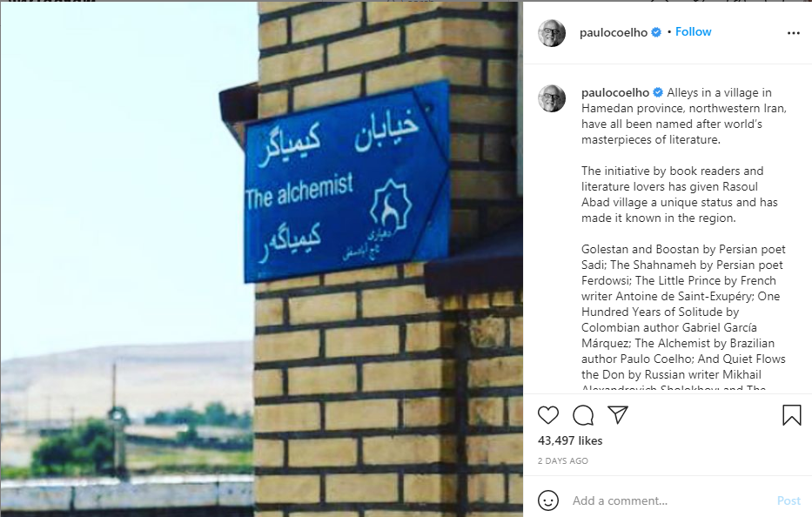
Task: Open comments with speech bubble icon
Action: pyautogui.click(x=583, y=415)
